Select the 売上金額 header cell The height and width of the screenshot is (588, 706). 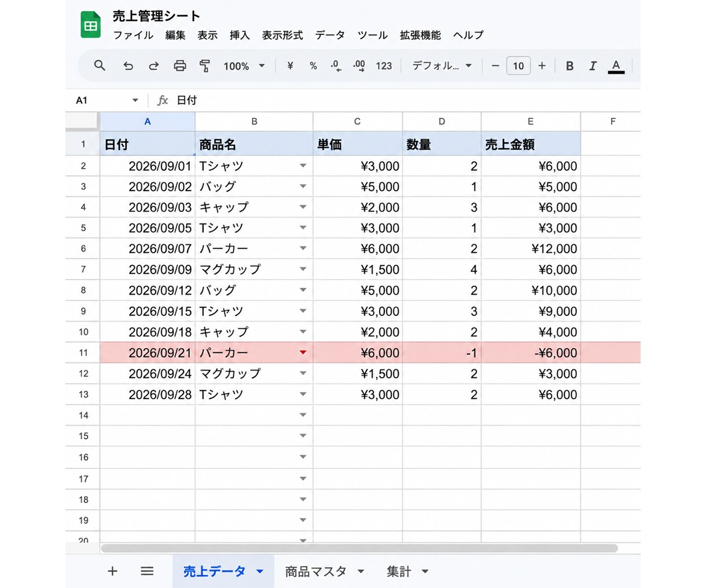coord(531,144)
